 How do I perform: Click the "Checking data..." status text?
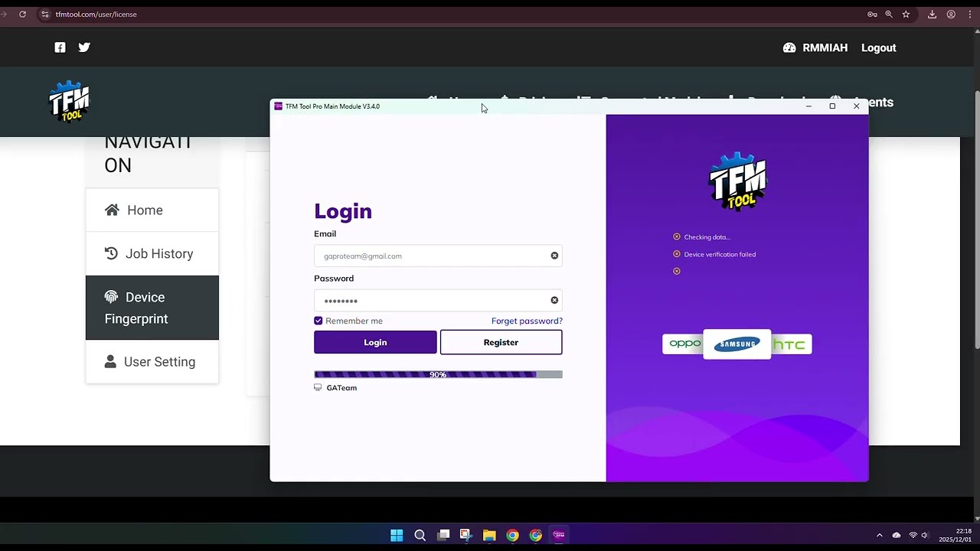coord(707,237)
